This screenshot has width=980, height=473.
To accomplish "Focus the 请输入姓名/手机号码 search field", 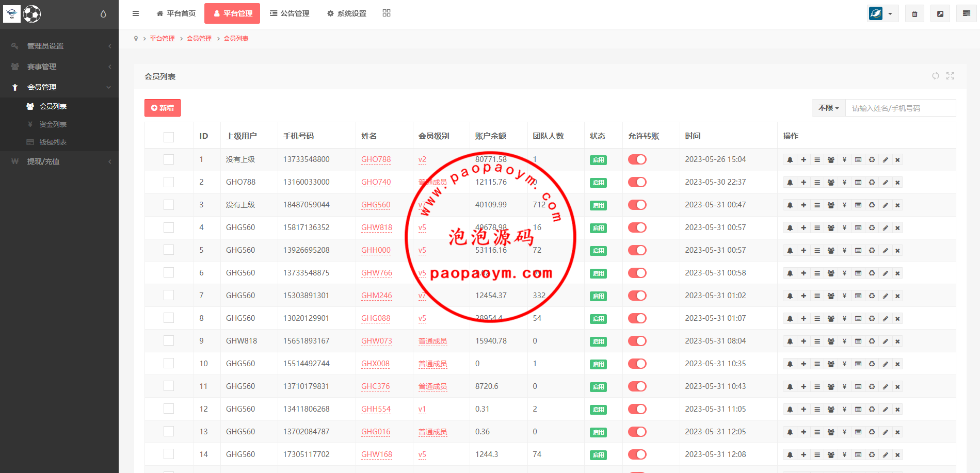I will 901,108.
